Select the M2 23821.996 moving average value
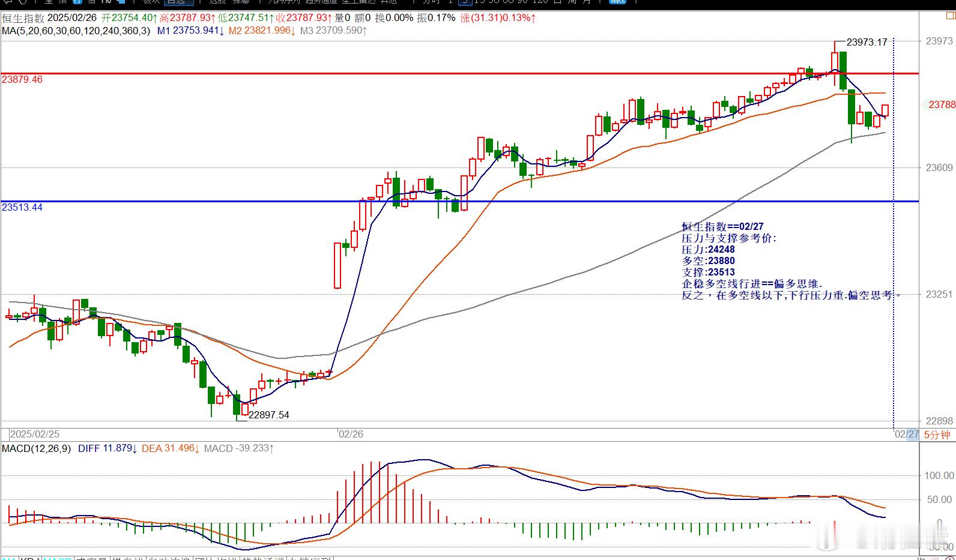Viewport: 956px width, 560px height. point(262,30)
